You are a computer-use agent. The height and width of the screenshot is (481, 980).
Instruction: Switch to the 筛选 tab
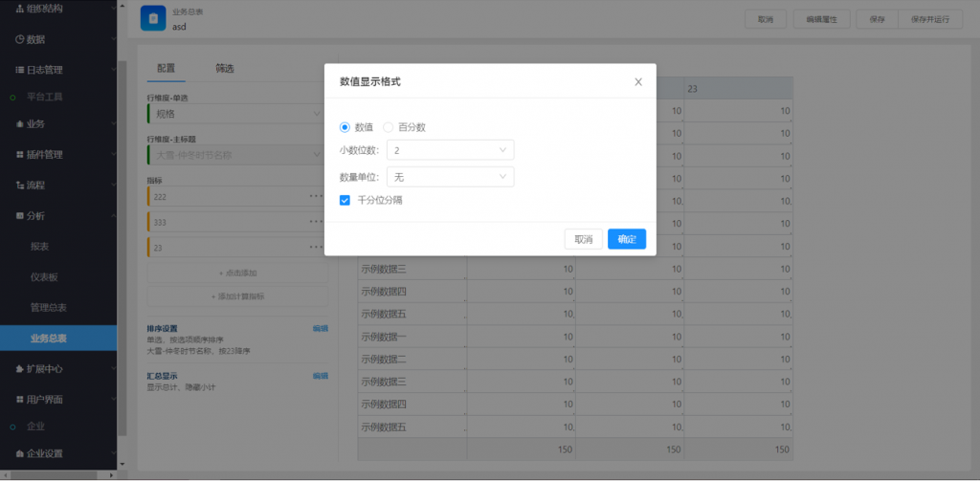click(225, 69)
